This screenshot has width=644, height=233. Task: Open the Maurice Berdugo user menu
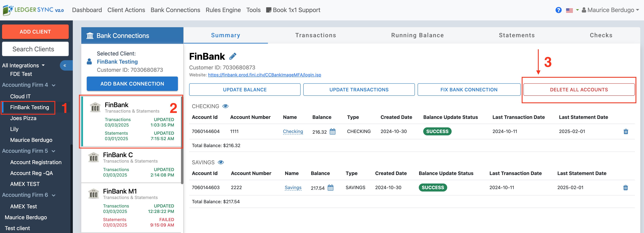pyautogui.click(x=610, y=10)
